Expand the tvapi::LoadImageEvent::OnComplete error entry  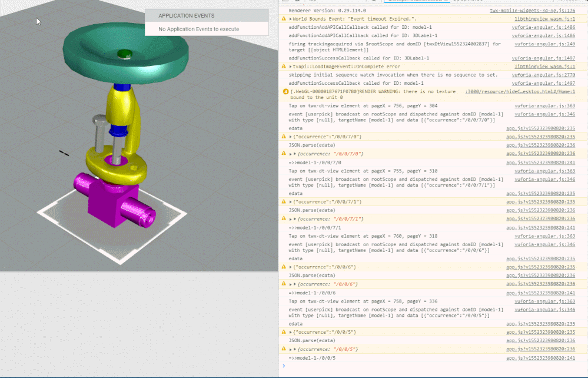click(x=290, y=67)
